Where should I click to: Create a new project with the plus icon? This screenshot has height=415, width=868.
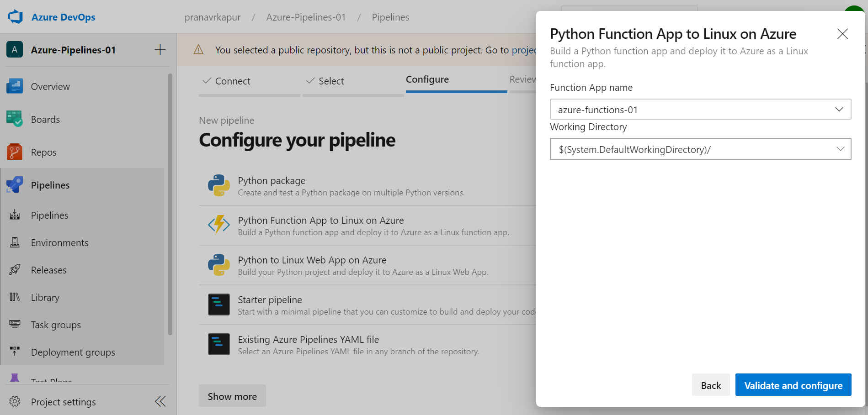(x=160, y=49)
